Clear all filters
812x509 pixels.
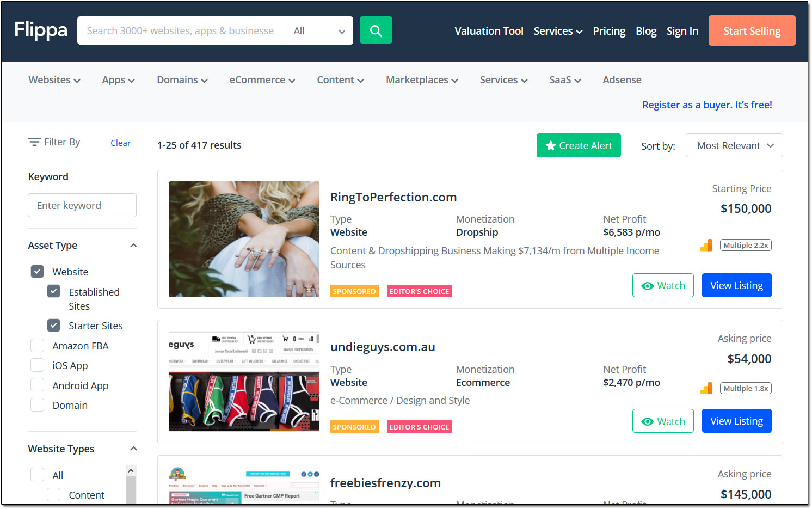coord(120,143)
